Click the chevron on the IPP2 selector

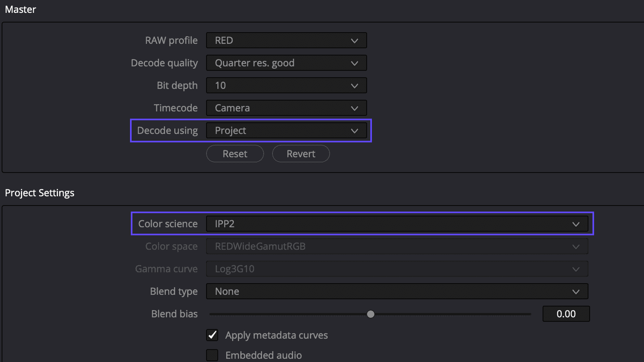click(x=576, y=224)
